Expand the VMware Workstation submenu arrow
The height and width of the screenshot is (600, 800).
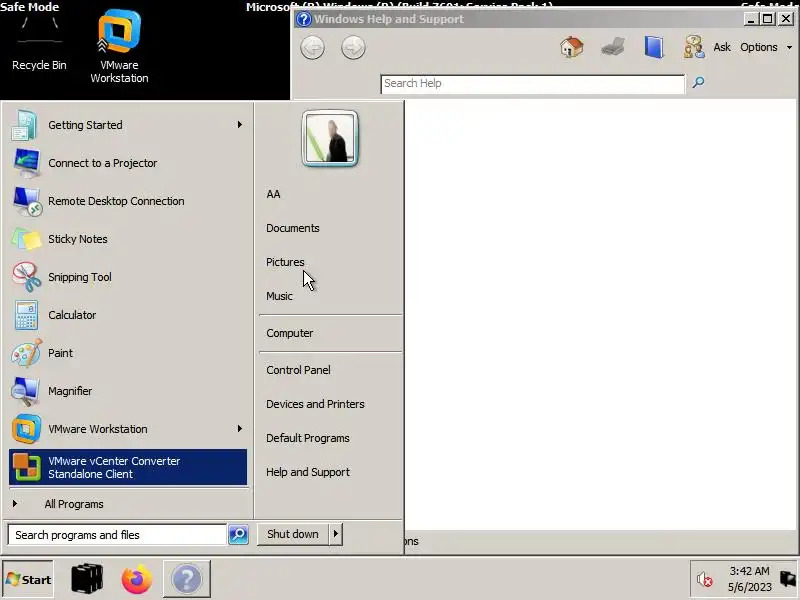click(x=239, y=429)
